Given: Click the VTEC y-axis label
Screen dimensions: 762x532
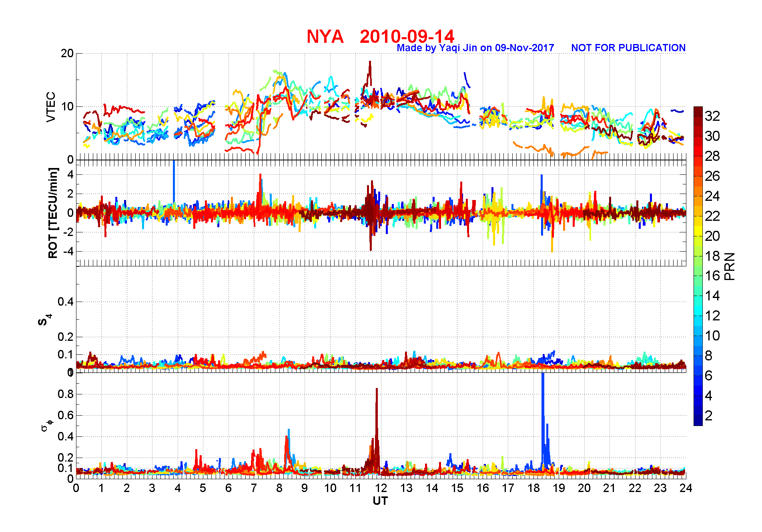Looking at the screenshot, I should [x=51, y=107].
